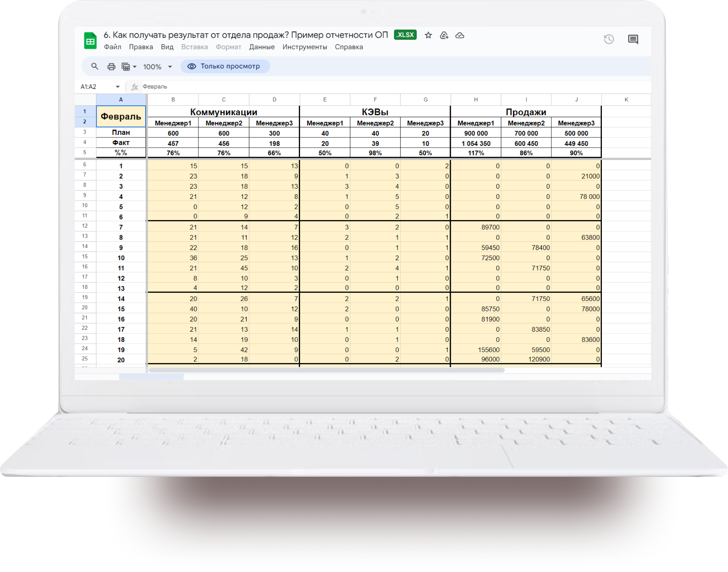Select row 12 header
Image resolution: width=728 pixels, height=572 pixels.
[85, 226]
